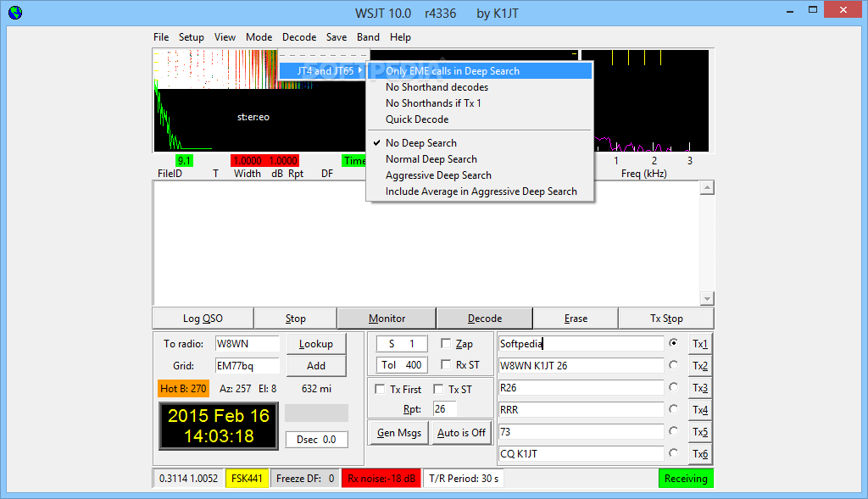This screenshot has width=868, height=499.
Task: Click the Add button
Action: (316, 366)
